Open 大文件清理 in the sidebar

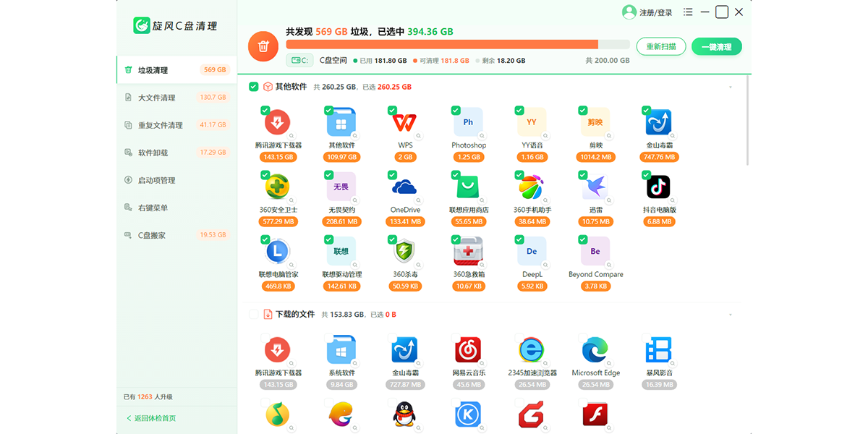pos(176,98)
